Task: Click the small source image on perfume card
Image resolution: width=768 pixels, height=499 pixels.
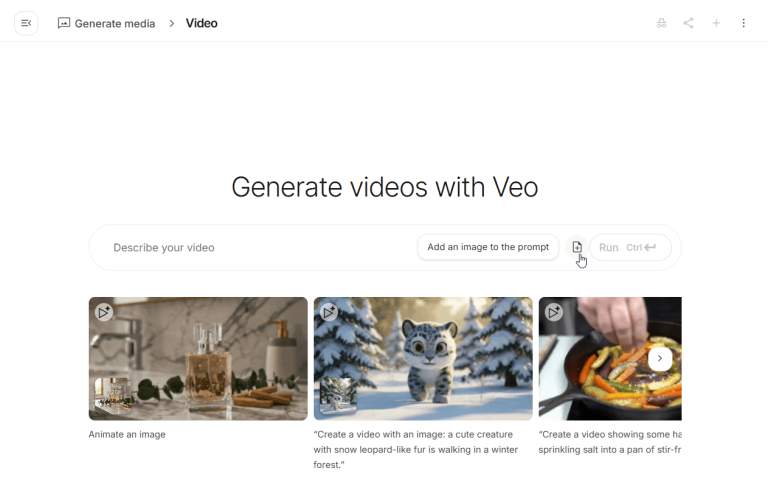Action: point(113,396)
